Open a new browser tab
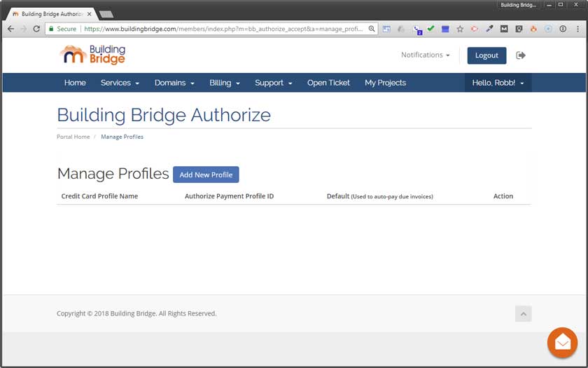The image size is (588, 368). click(x=106, y=14)
